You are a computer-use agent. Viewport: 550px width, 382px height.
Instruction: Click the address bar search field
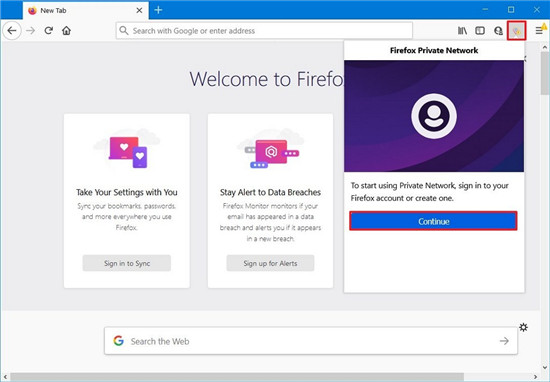[x=264, y=31]
